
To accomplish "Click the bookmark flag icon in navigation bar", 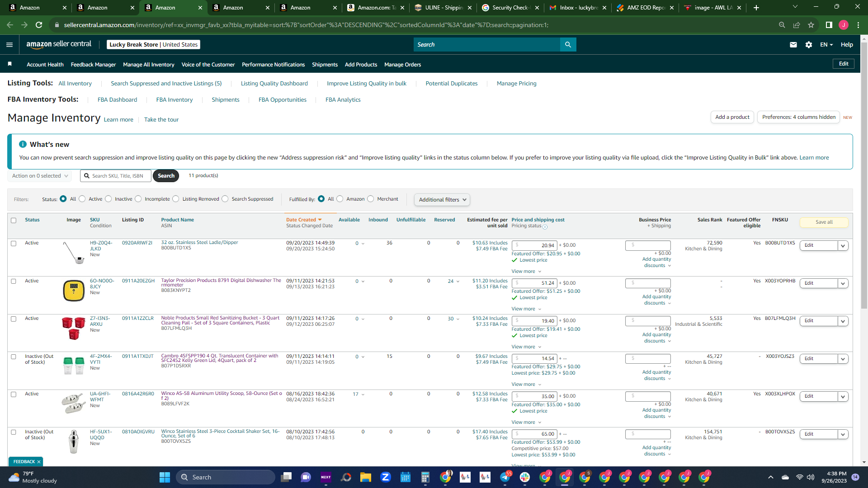I will point(10,64).
